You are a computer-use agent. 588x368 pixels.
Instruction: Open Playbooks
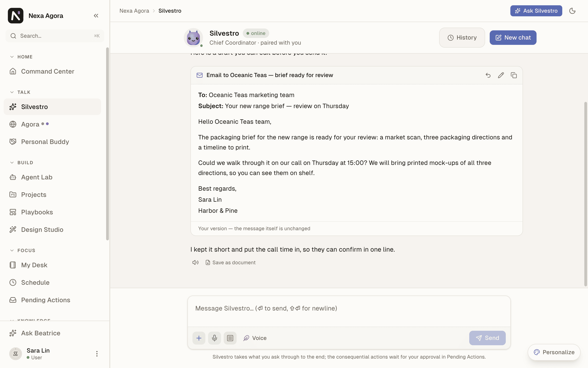tap(52, 212)
